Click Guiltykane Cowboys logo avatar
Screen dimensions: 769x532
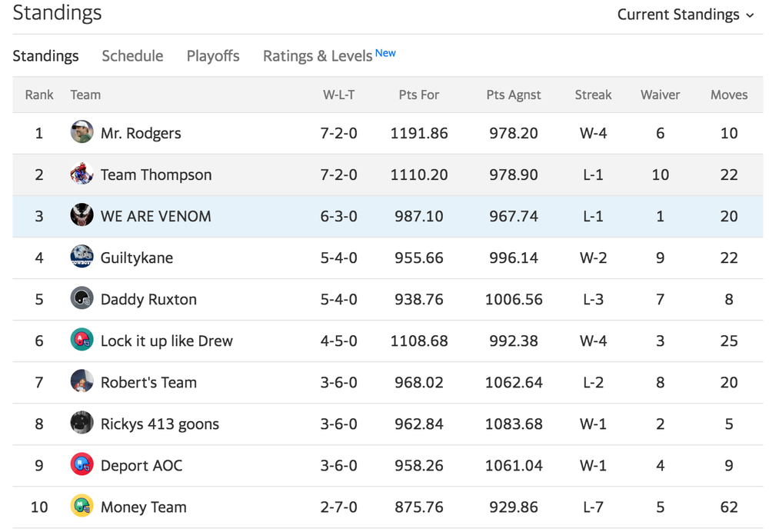(82, 257)
